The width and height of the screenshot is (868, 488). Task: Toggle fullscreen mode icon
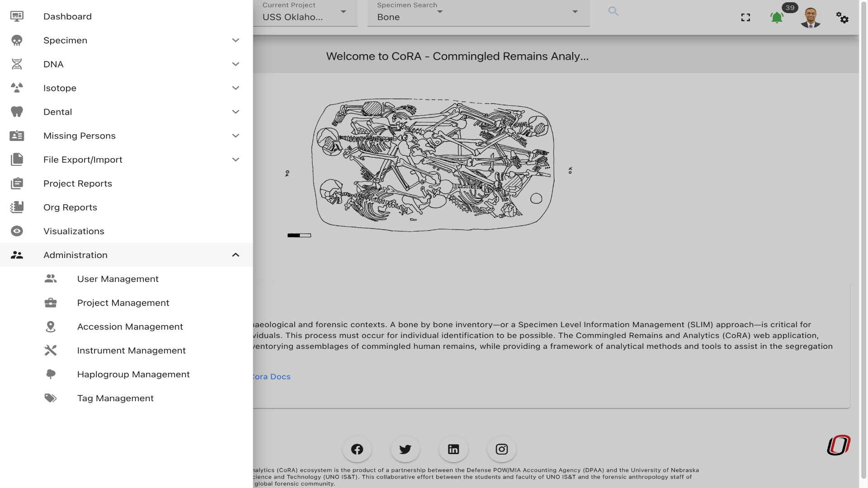[x=746, y=18]
